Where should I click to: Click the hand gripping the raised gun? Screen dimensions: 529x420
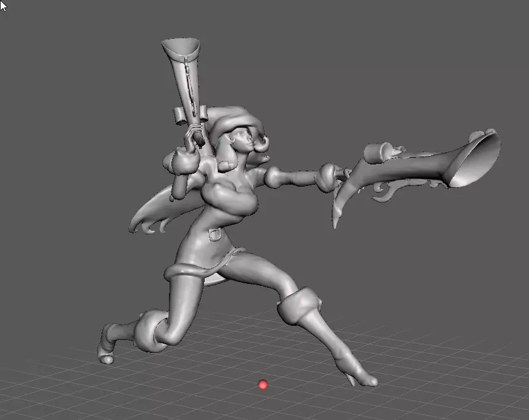(193, 136)
